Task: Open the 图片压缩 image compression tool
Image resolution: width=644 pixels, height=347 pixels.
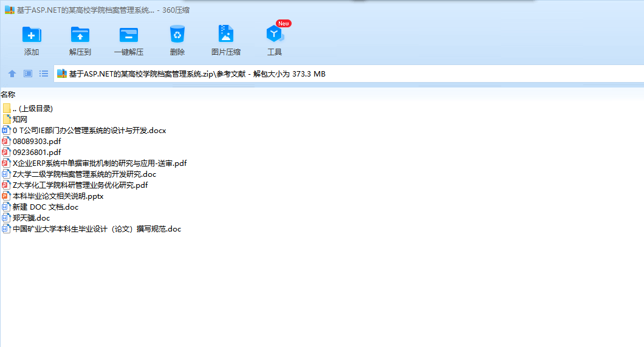Action: (x=226, y=33)
